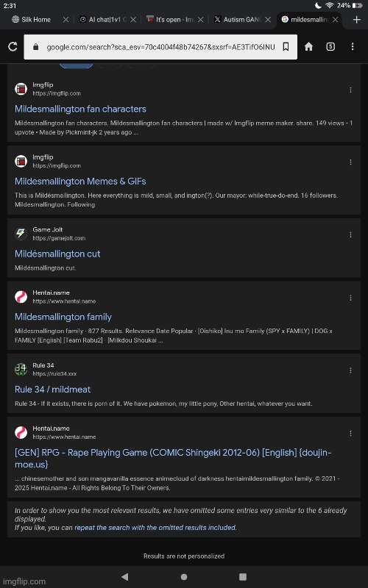Repeat search with omitted results included

[x=155, y=528]
